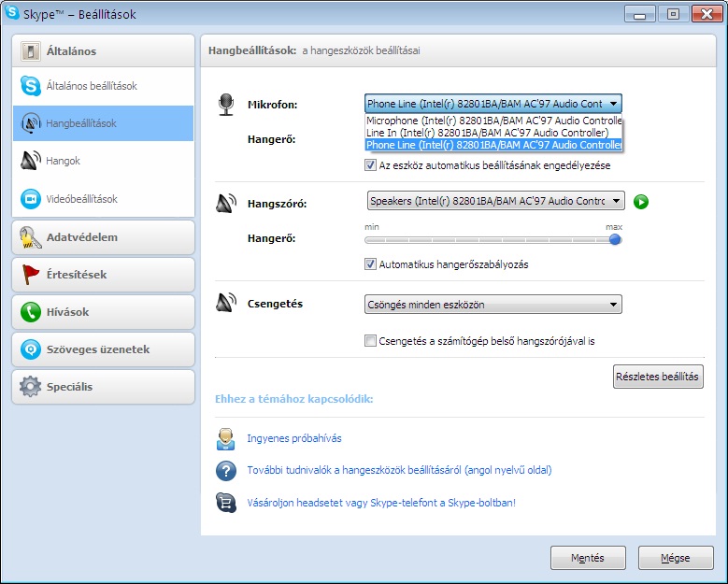Click the middle of the speaker Hangerő slider track
Screen dimensions: 728x584
(493, 240)
